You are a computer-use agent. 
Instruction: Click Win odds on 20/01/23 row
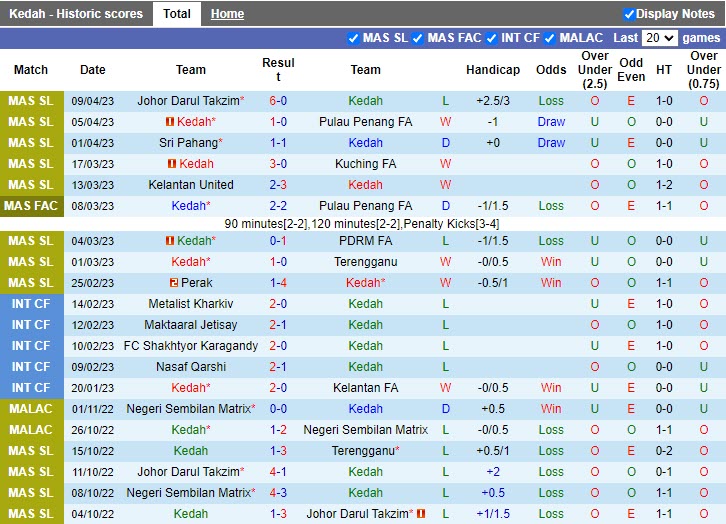551,387
